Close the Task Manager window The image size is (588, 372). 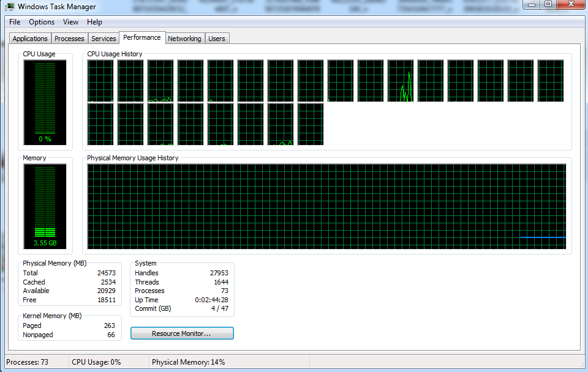click(571, 4)
